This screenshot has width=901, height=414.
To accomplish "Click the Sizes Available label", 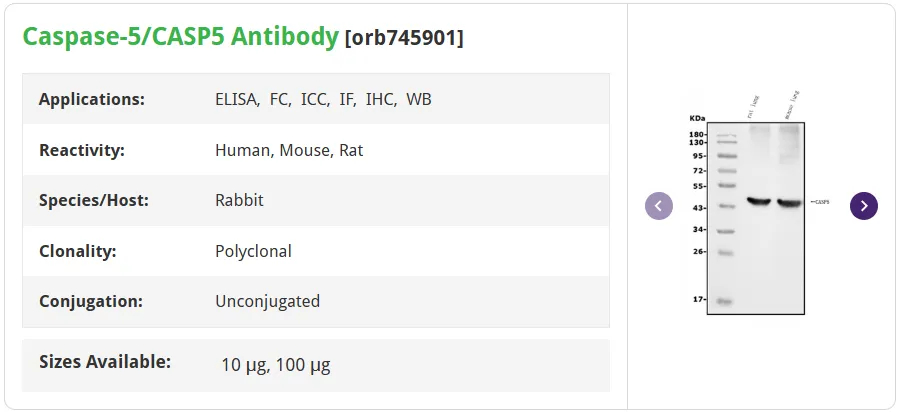I will click(x=105, y=362).
